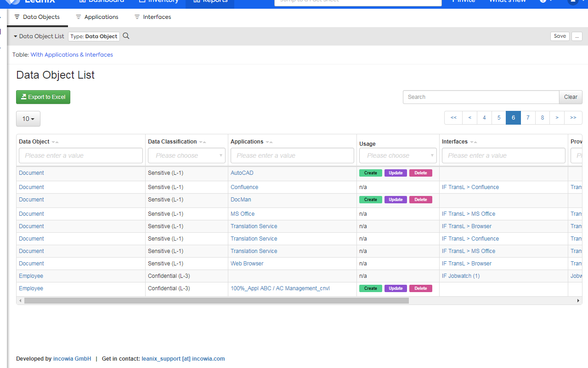Open the search magnifier in filter bar
The image size is (588, 368).
point(126,36)
